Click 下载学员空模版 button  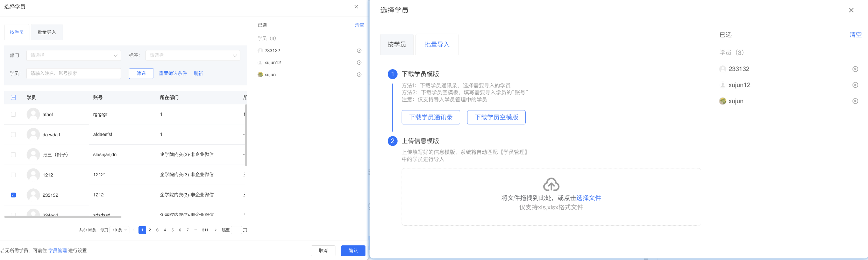tap(496, 117)
